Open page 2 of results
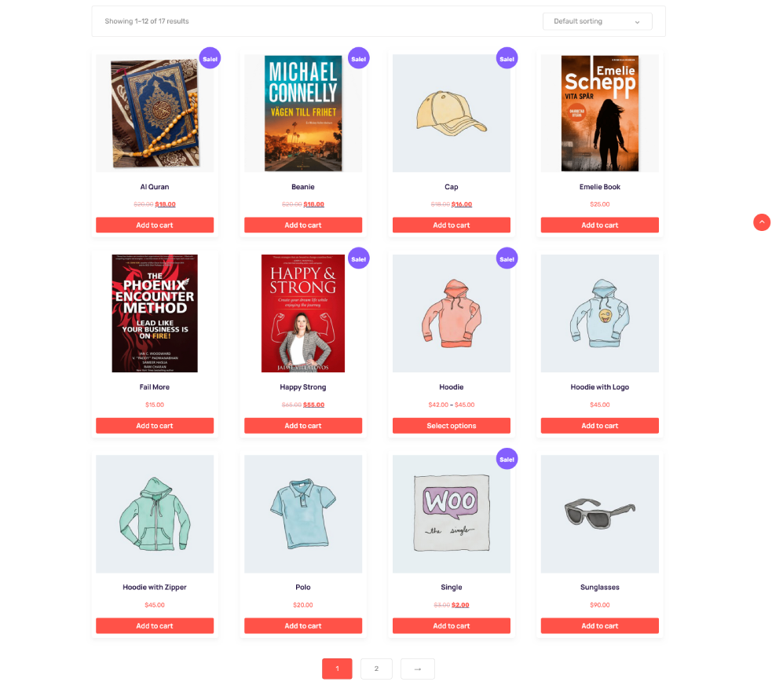The height and width of the screenshot is (700, 772). point(376,669)
